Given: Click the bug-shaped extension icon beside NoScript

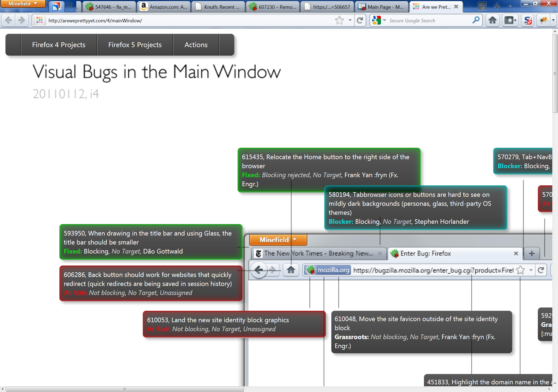Looking at the screenshot, I should pos(544,20).
